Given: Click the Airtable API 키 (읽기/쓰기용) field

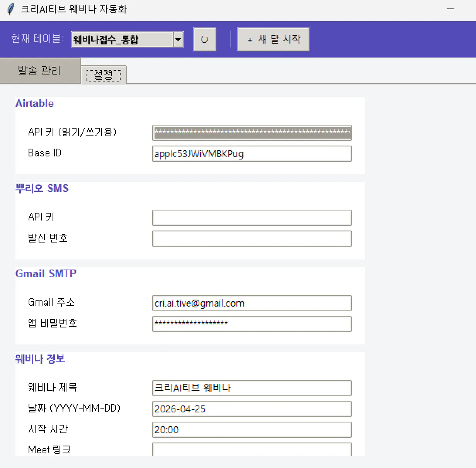Looking at the screenshot, I should [x=252, y=133].
